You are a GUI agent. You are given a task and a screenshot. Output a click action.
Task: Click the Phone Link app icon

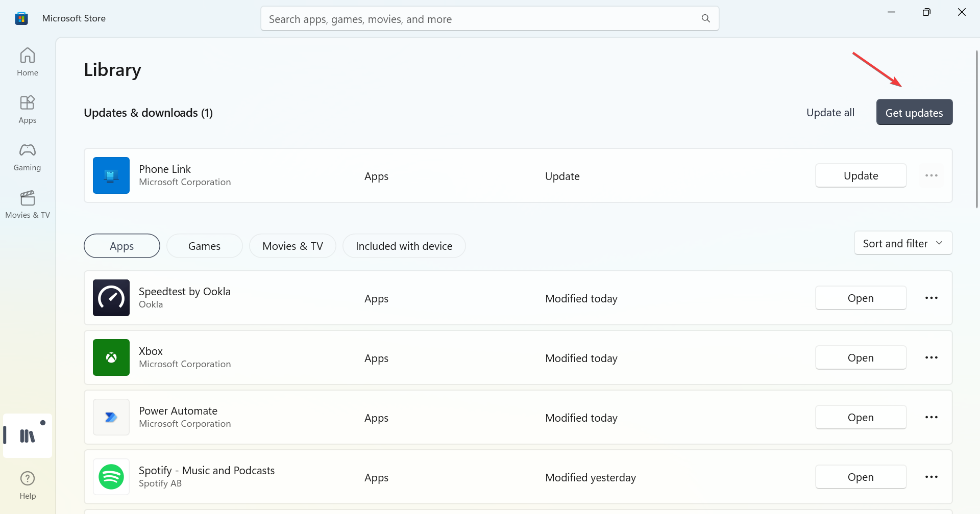[111, 175]
